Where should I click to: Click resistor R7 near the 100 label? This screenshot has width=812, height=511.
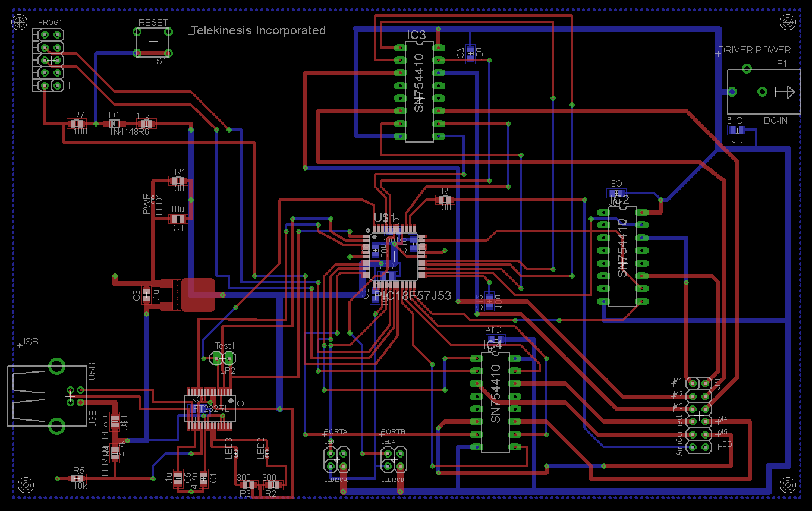coord(76,124)
